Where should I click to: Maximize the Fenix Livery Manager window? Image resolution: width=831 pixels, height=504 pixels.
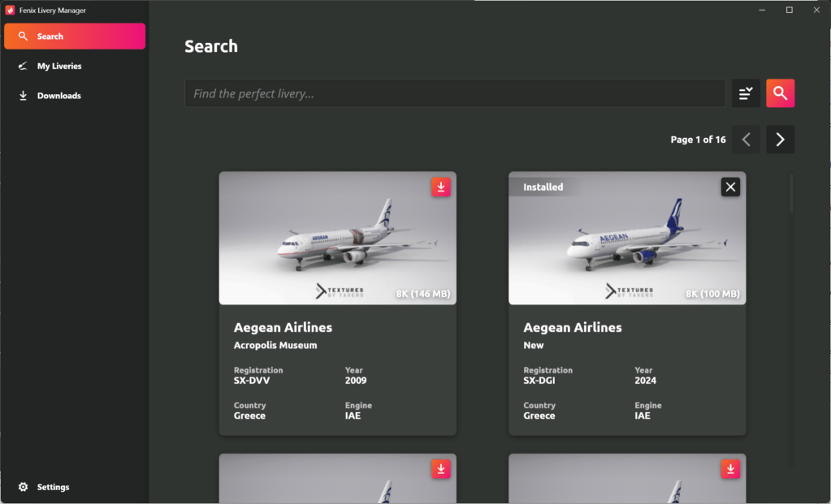[789, 10]
